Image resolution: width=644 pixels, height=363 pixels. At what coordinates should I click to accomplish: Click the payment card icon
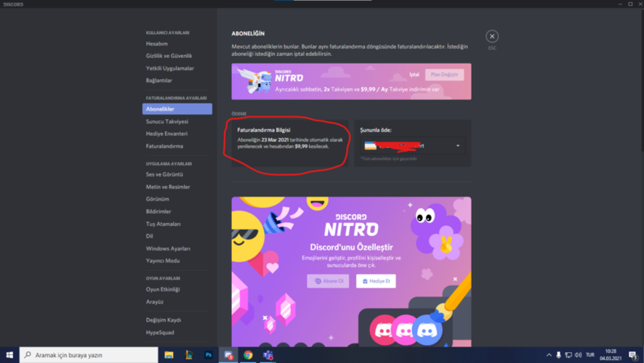pyautogui.click(x=371, y=146)
